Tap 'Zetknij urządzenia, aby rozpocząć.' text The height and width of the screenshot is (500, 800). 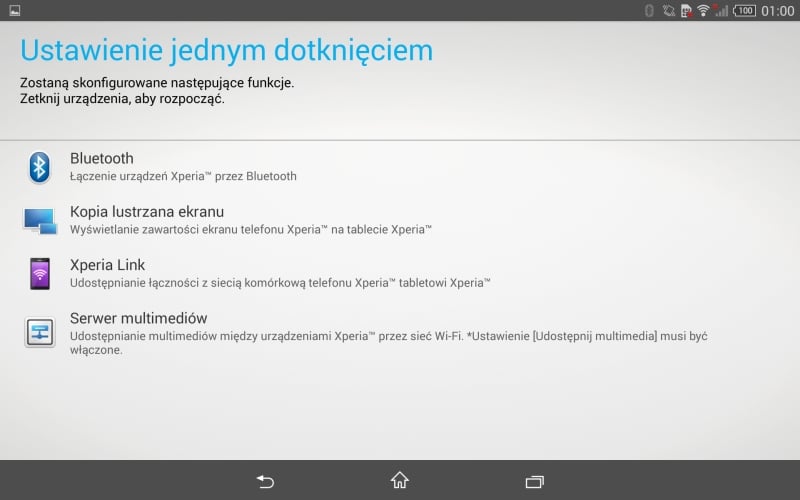(x=122, y=98)
